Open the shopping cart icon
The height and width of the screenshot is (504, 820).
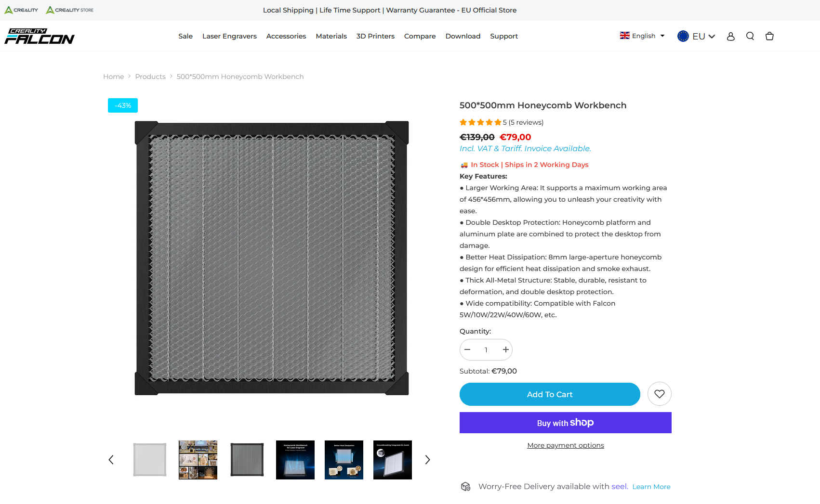(769, 36)
